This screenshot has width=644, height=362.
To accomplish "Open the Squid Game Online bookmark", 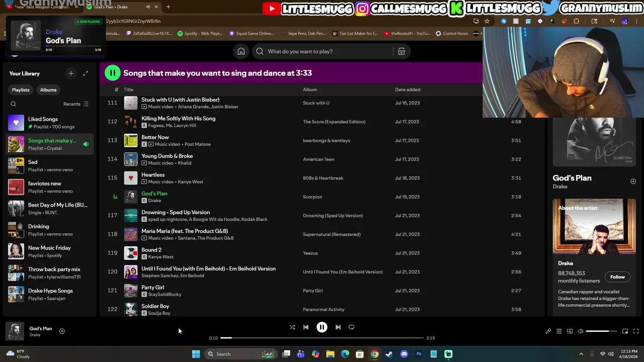I will coord(252,34).
